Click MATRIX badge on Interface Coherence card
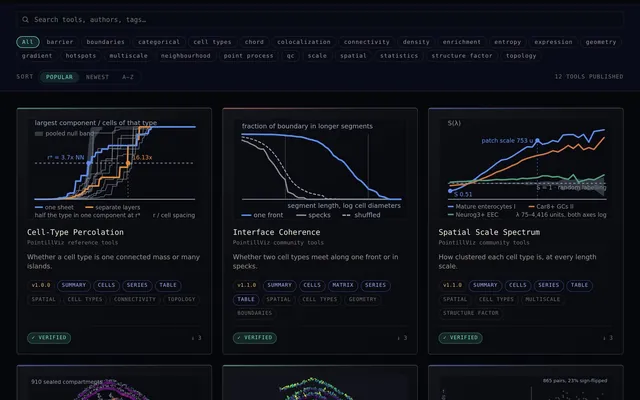 click(x=343, y=285)
